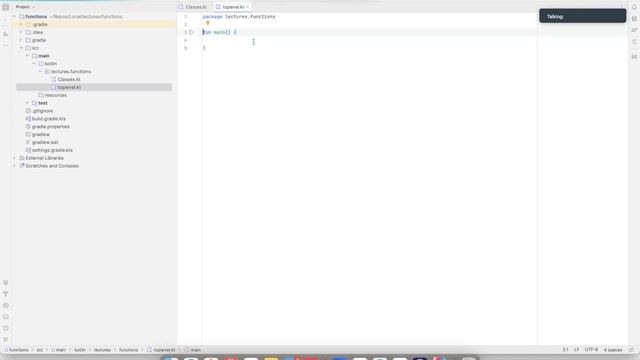
Task: Expand External Libraries node
Action: 15,158
